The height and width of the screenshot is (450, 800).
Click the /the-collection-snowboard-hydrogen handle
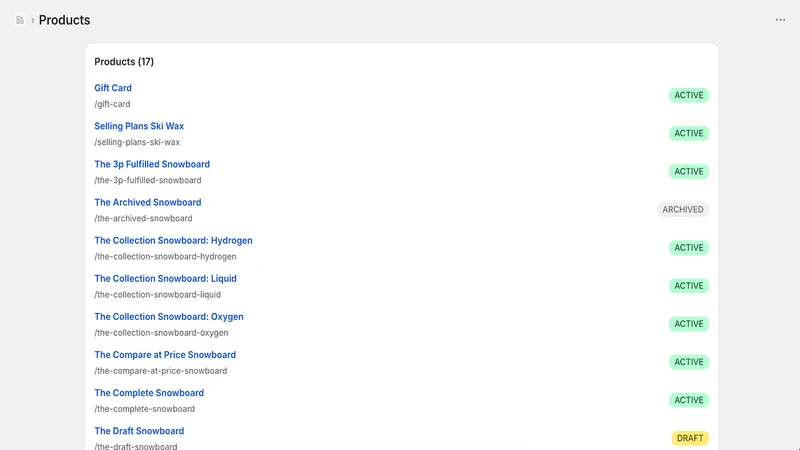(165, 257)
